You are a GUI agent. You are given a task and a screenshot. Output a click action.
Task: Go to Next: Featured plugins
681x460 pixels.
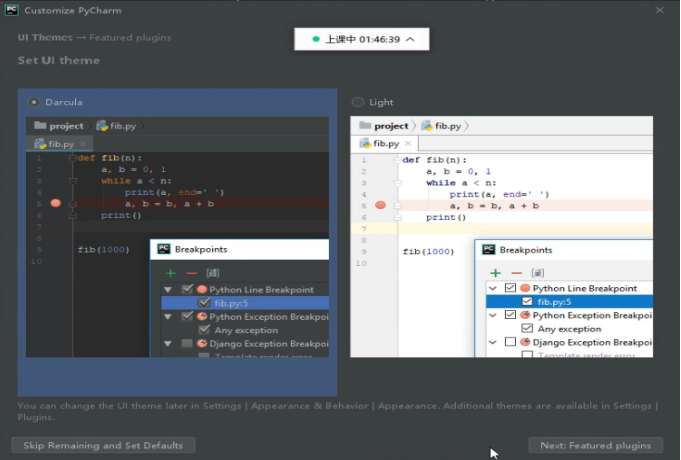(x=595, y=445)
